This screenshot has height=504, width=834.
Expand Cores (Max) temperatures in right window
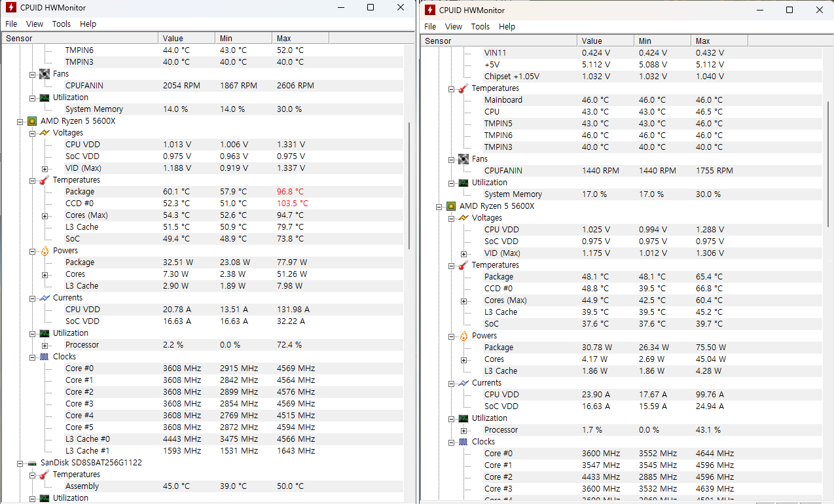(463, 300)
